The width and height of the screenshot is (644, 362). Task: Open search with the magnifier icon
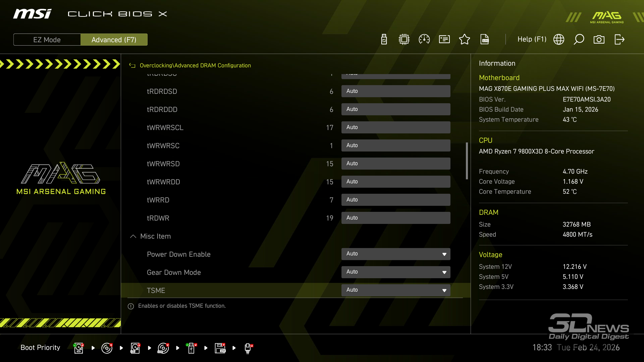tap(579, 40)
